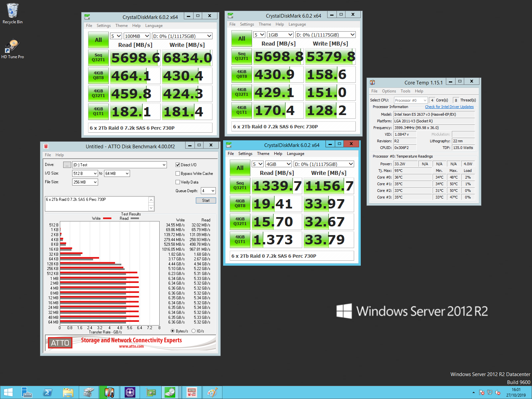Open Help menu in 1GiB CrystalDiskMark

(x=280, y=24)
